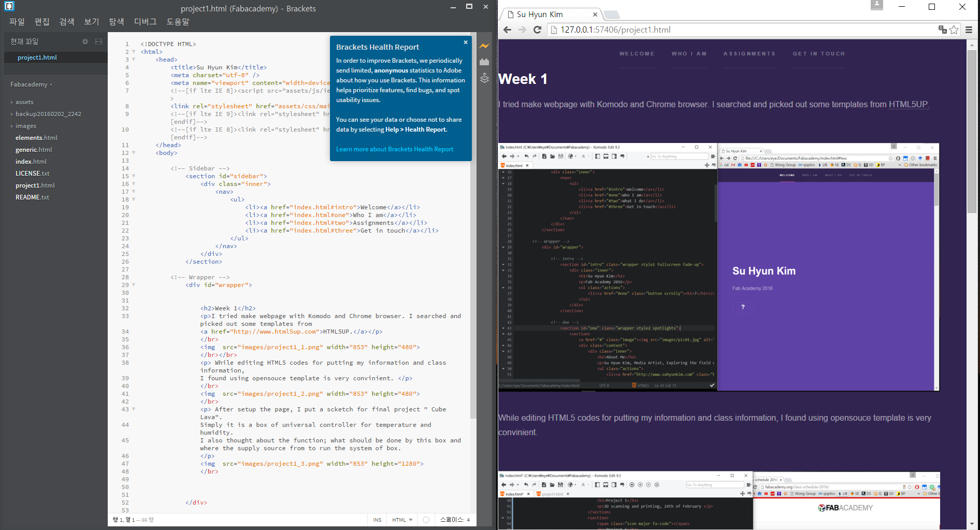
Task: Open the 편집 menu
Action: (42, 22)
